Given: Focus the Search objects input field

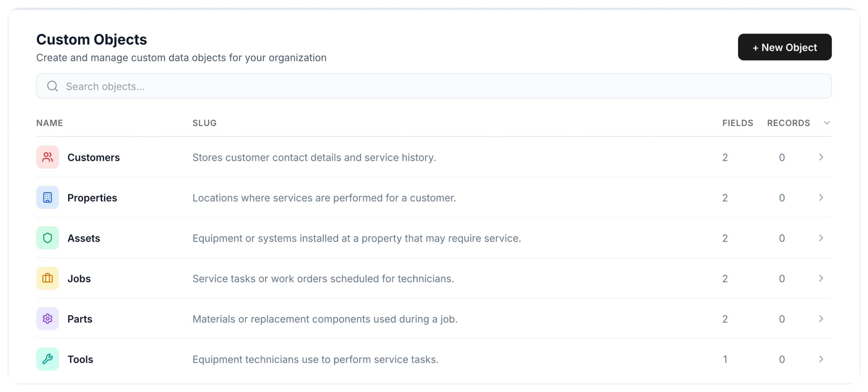Looking at the screenshot, I should tap(434, 86).
